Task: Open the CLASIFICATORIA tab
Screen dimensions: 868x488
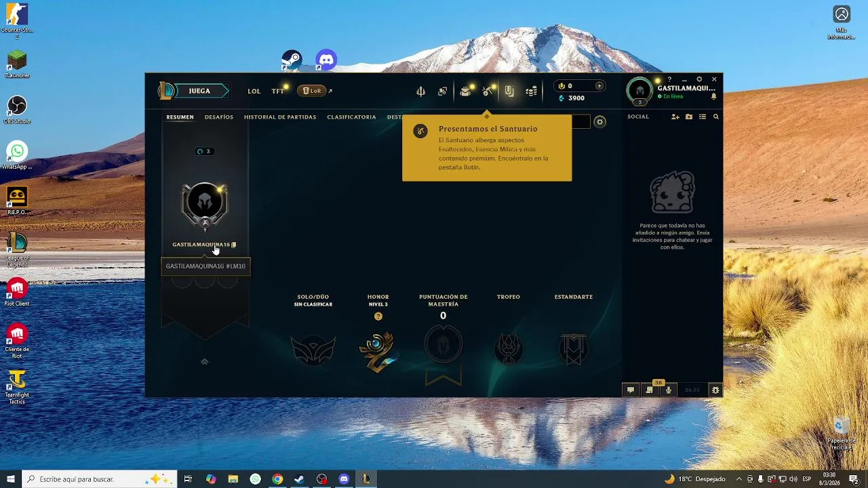Action: 351,117
